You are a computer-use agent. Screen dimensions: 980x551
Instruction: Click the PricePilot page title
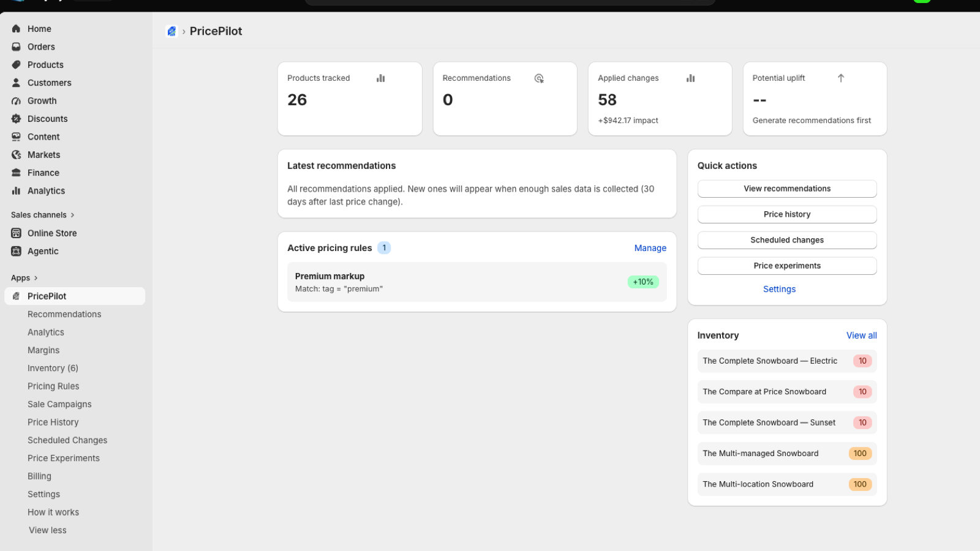216,31
